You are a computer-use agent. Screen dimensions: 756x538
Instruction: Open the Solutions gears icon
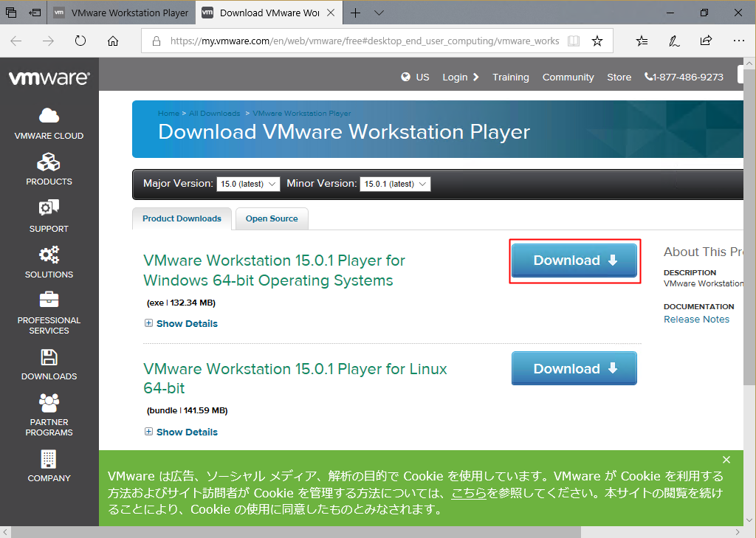coord(49,254)
